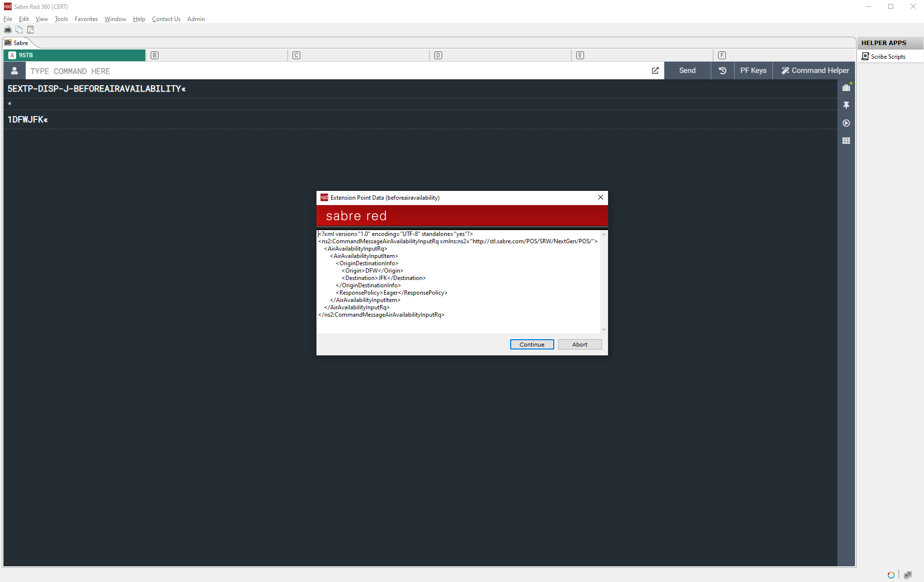Open the Admin menu

196,19
